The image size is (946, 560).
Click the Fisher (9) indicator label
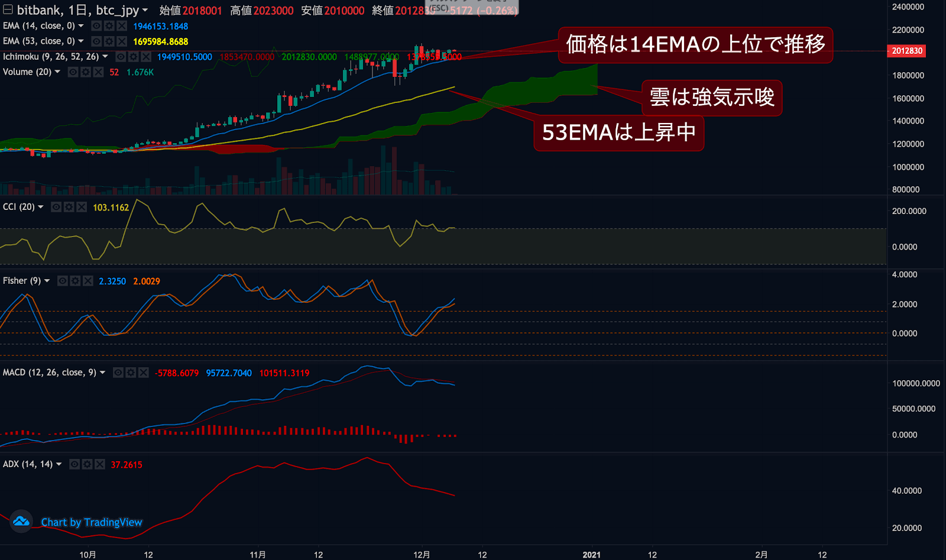22,281
